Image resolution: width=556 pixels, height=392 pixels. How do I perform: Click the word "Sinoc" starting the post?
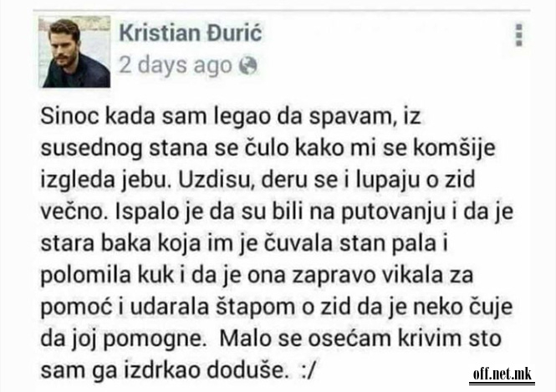69,116
